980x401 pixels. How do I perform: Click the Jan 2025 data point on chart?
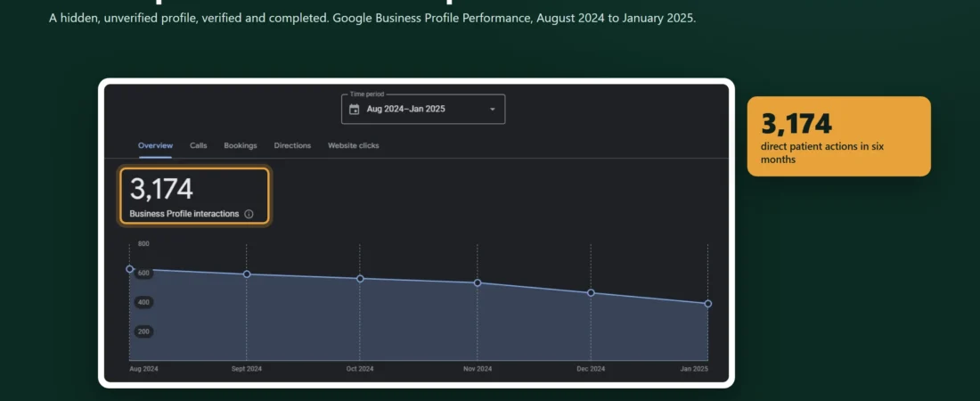(x=708, y=303)
